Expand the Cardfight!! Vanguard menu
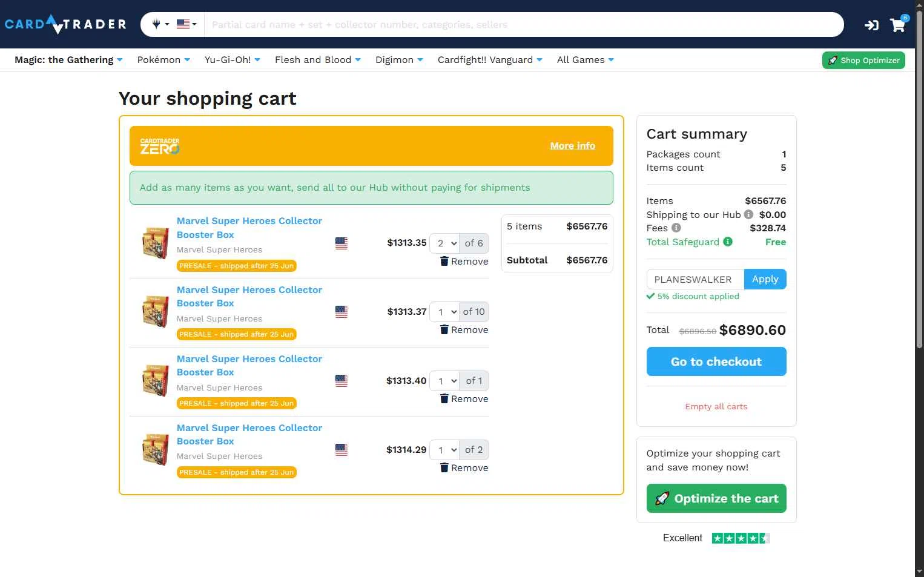The image size is (924, 577). 490,59
